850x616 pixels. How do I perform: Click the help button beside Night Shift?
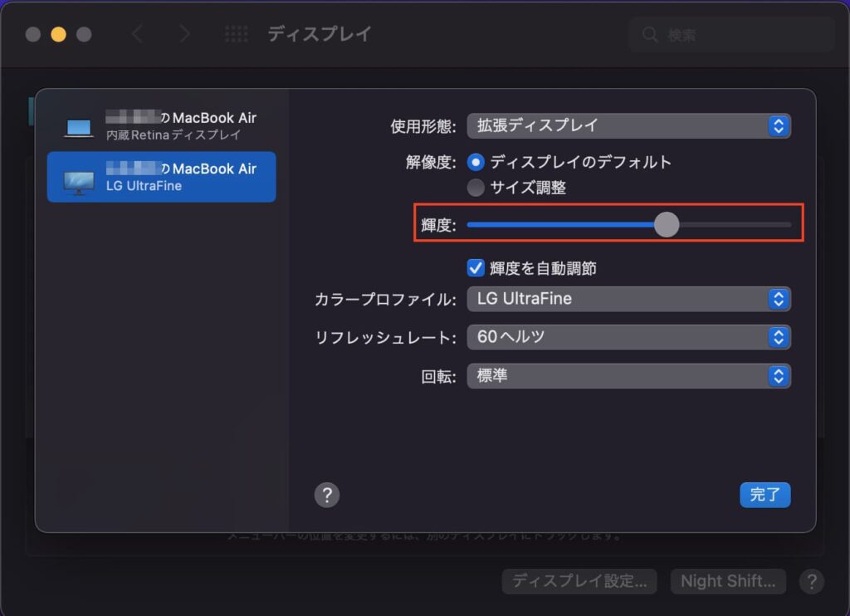coord(811,581)
